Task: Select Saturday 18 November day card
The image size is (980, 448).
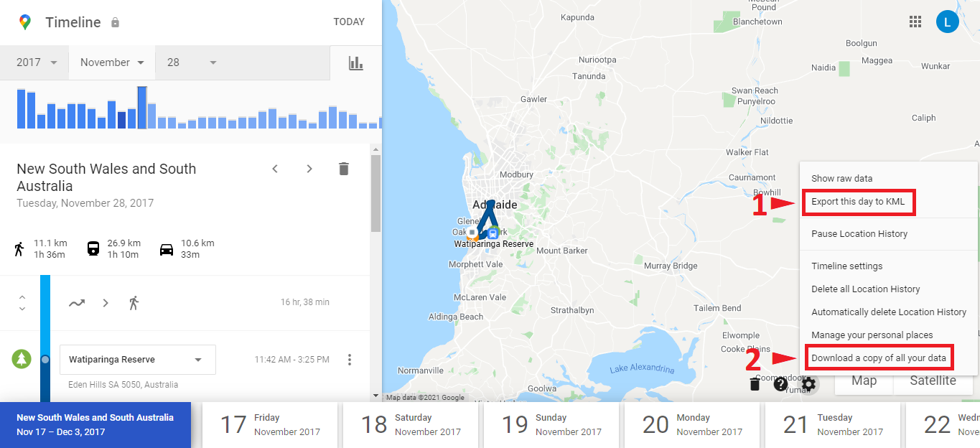Action: tap(411, 425)
